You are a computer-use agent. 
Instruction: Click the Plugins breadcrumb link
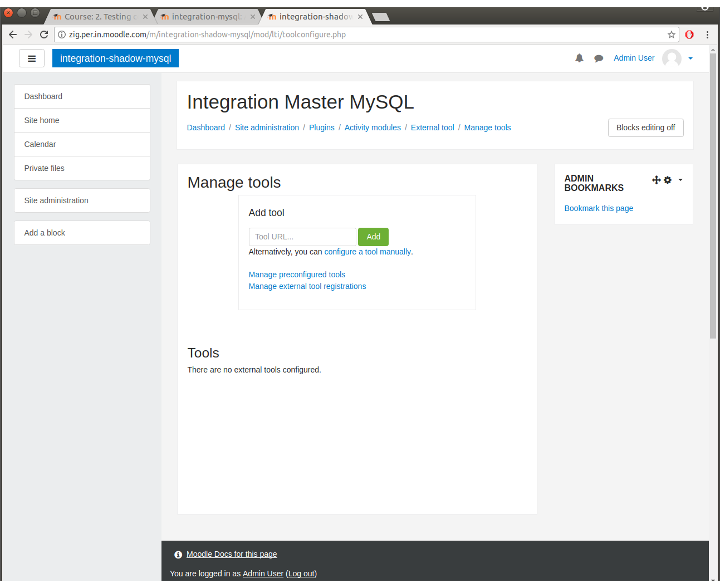pyautogui.click(x=322, y=128)
